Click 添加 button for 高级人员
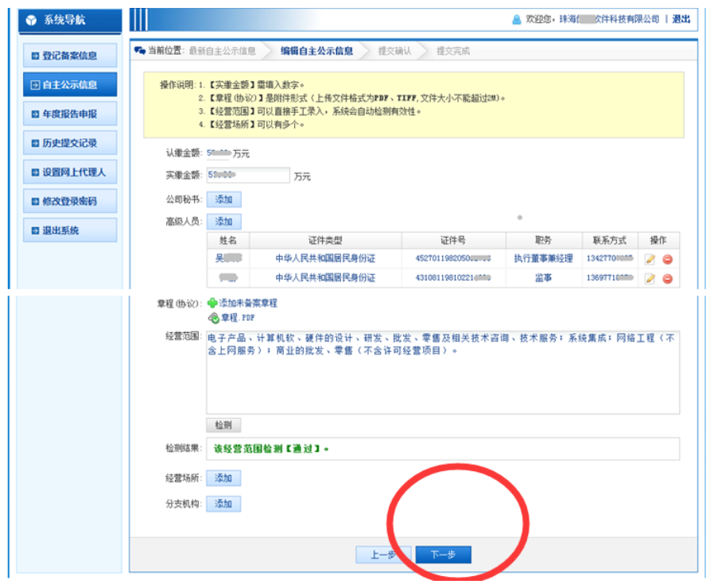The width and height of the screenshot is (714, 588). click(x=223, y=222)
